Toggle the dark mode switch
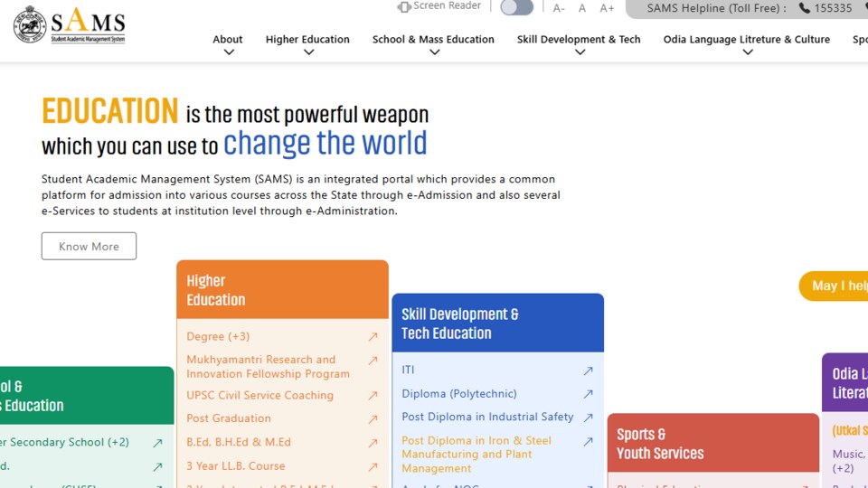Viewport: 868px width, 488px height. pos(516,7)
